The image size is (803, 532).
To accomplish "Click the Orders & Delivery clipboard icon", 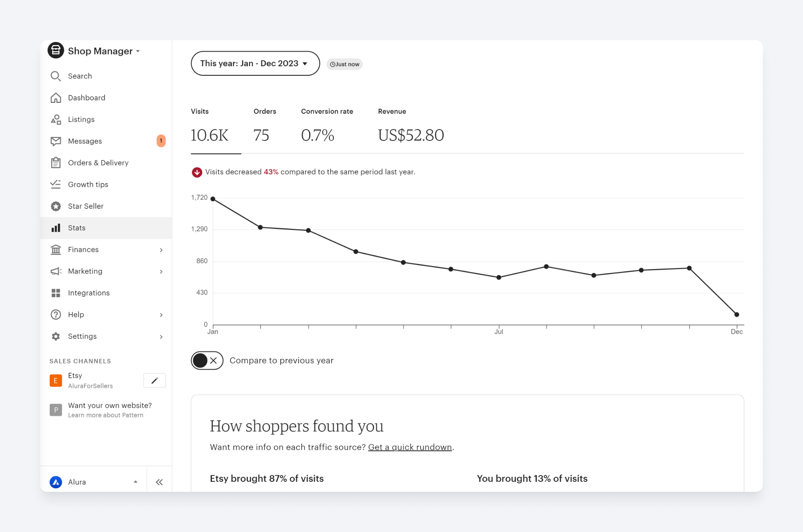I will [56, 163].
